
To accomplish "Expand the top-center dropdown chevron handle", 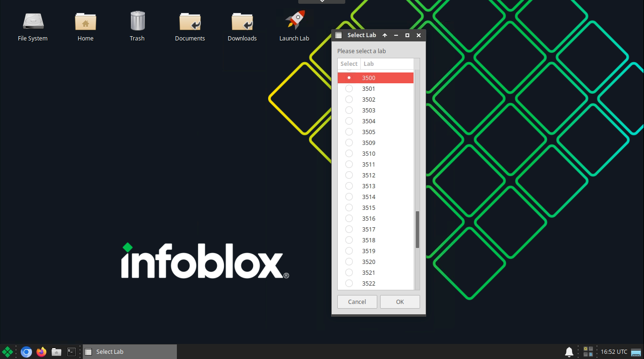I will coord(322,1).
